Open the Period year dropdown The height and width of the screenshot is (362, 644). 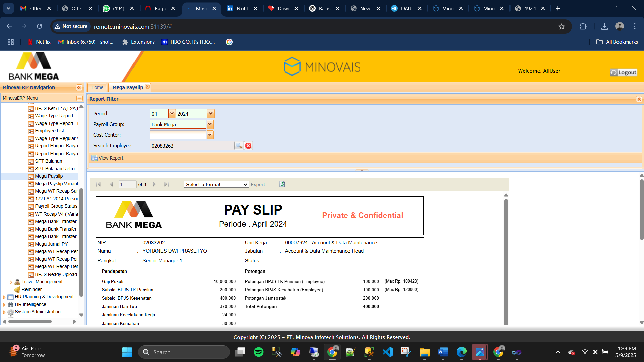[210, 114]
